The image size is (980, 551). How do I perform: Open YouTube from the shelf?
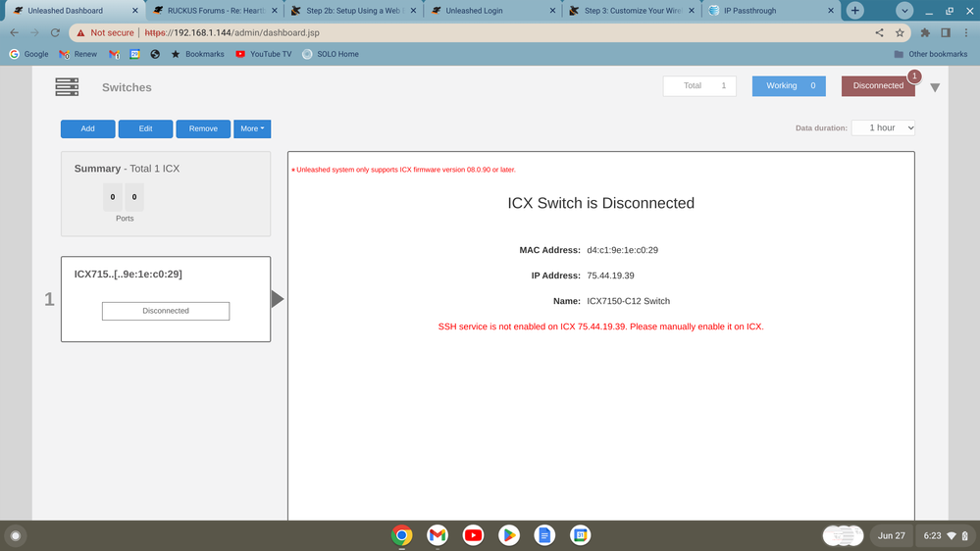[x=473, y=535]
